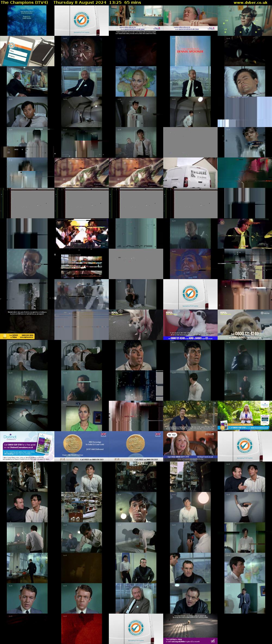Open the blonde woman by world map thumbnail
272x644 pixels.
(136, 81)
